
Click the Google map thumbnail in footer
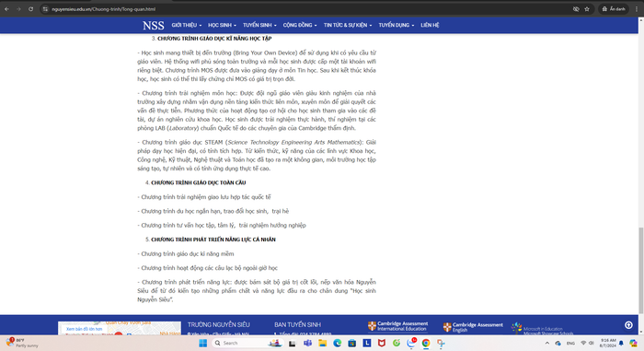click(x=119, y=328)
